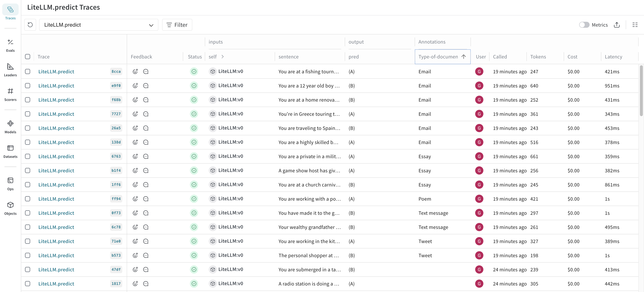644x292 pixels.
Task: Open the Datasets sidebar section
Action: click(10, 151)
